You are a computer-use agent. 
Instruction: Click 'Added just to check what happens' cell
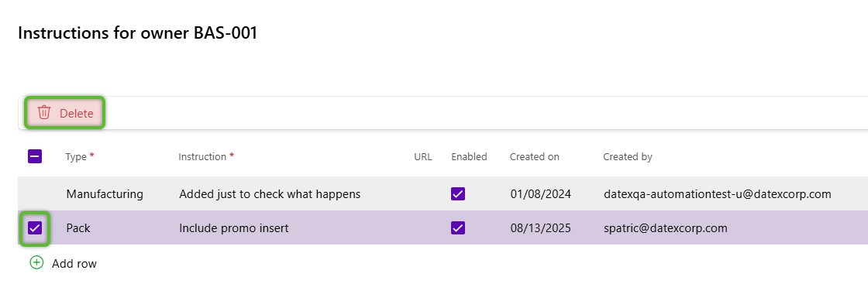pos(270,194)
